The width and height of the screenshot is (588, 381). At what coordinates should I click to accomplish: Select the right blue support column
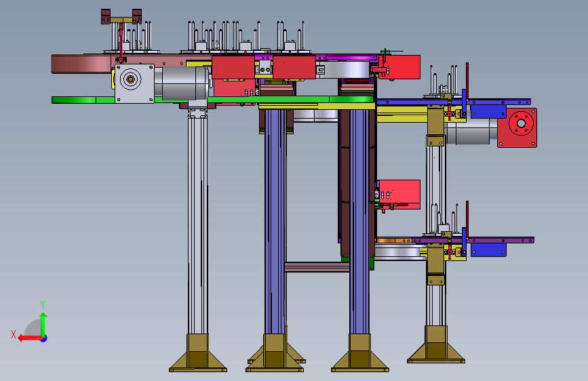coord(359,221)
